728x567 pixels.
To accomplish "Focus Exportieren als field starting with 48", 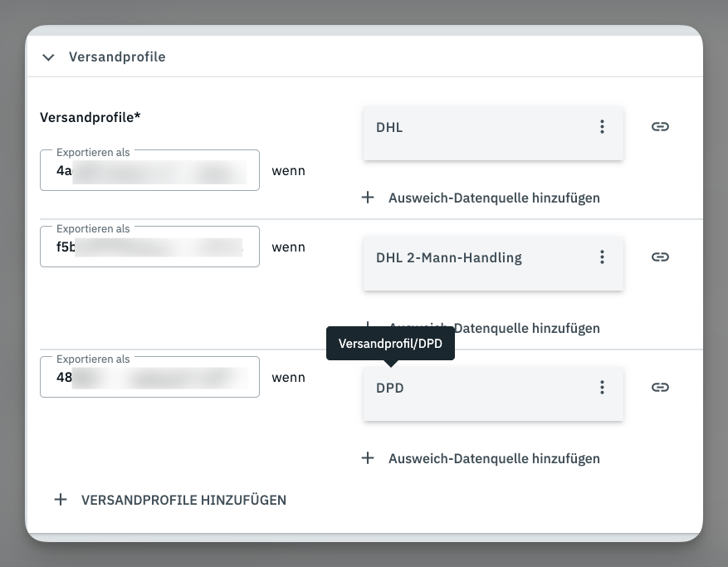I will coord(149,377).
